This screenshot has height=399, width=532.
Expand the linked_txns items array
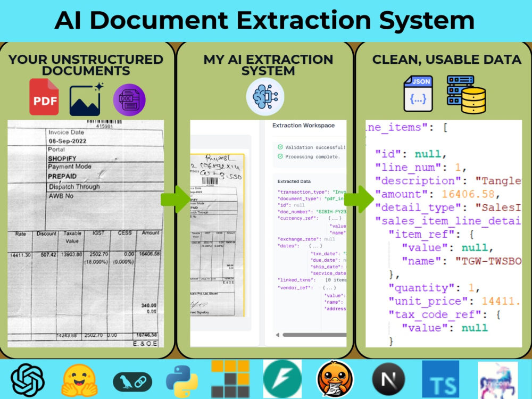pos(336,280)
